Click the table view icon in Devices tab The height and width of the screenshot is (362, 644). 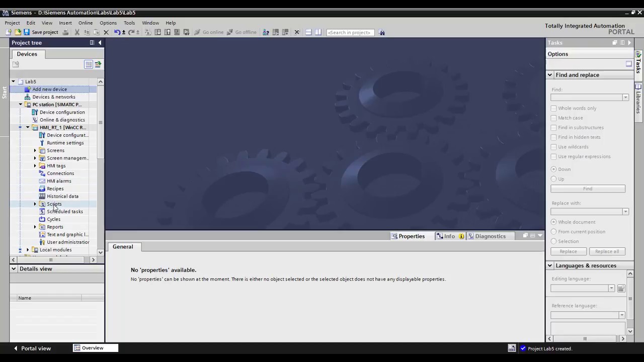pyautogui.click(x=89, y=64)
